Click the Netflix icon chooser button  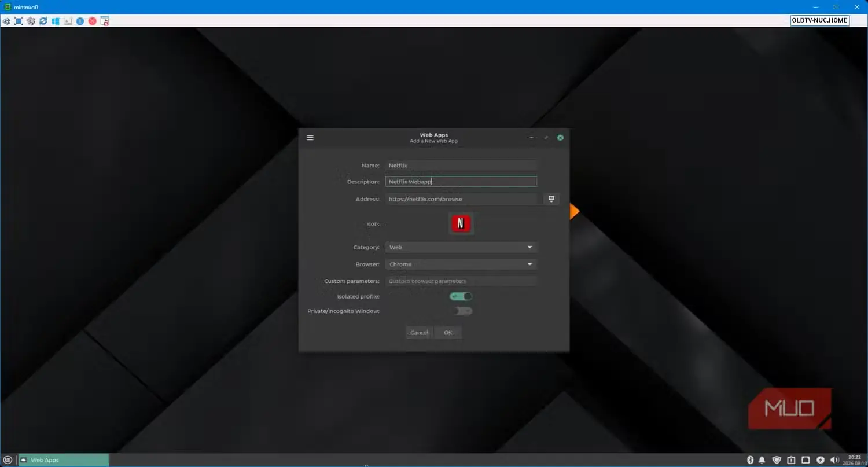tap(461, 223)
